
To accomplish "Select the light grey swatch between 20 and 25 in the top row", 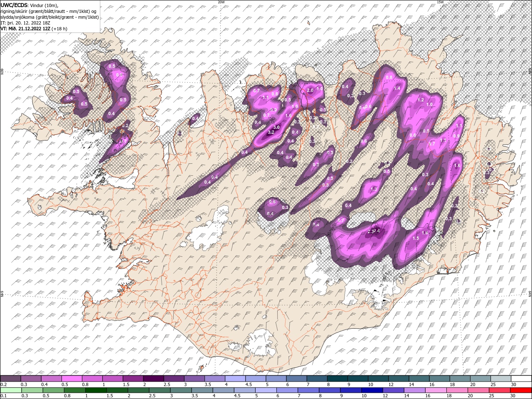I will pyautogui.click(x=480, y=379).
